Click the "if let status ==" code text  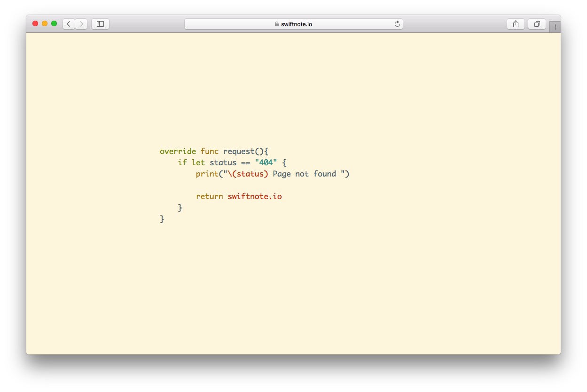tap(214, 162)
